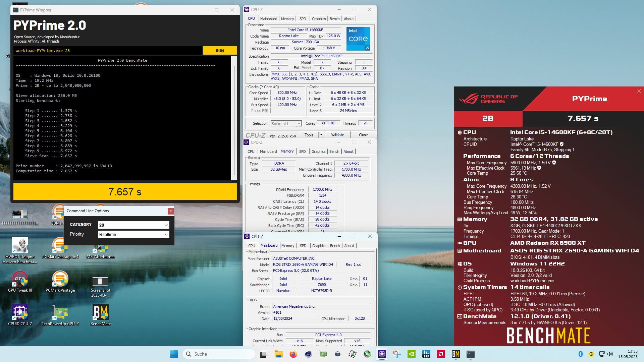Click the taskbar Suche search box

coord(219,354)
